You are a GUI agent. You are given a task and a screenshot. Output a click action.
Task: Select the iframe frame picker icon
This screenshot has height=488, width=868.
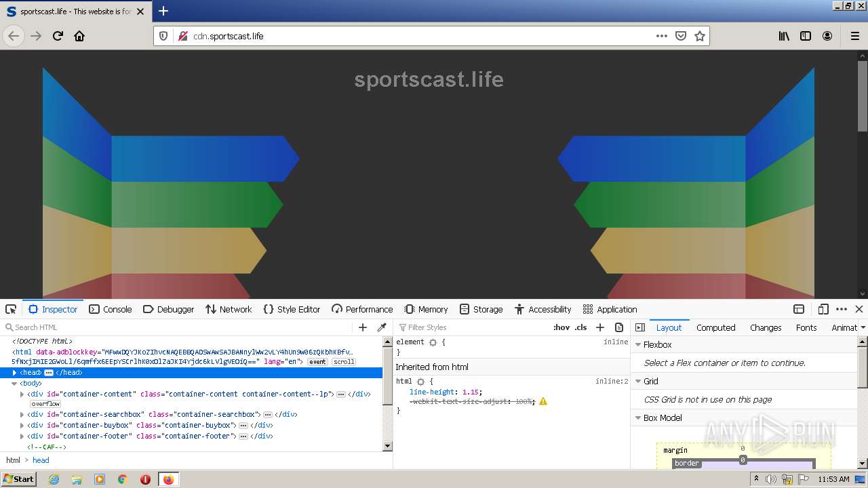click(x=799, y=309)
